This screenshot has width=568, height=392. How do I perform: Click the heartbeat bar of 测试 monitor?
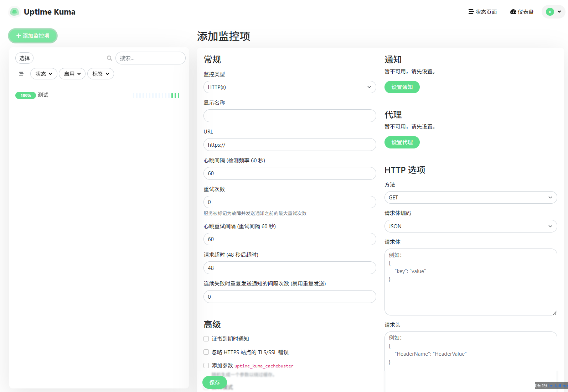point(156,95)
